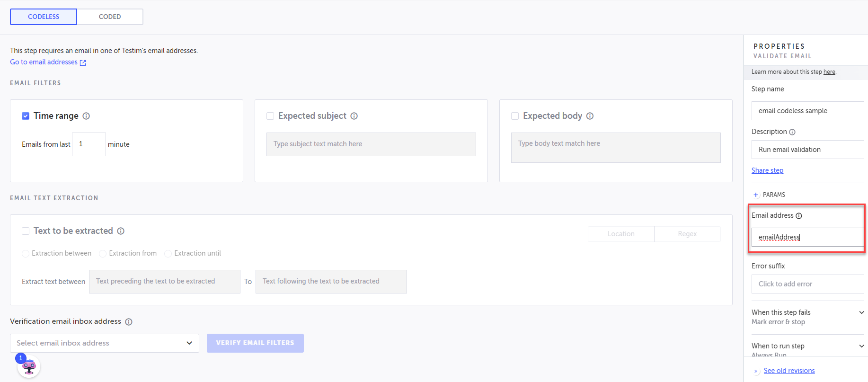Open the Select email inbox address dropdown

click(104, 343)
